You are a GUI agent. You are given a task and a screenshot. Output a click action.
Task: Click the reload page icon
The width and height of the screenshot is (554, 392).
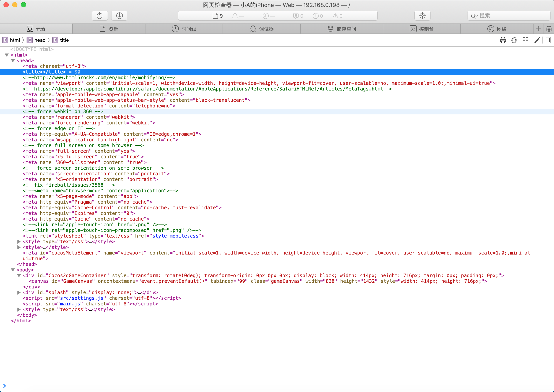pos(100,16)
